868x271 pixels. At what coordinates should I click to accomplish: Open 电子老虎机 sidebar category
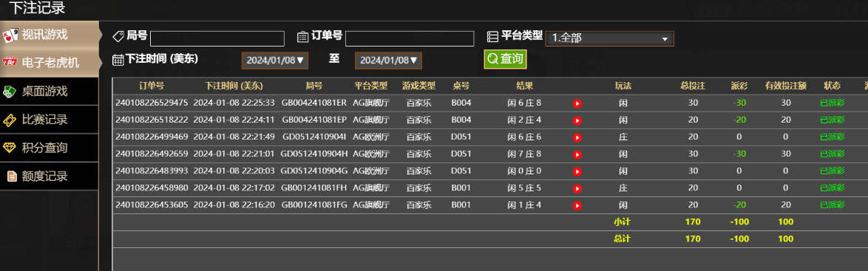tap(50, 63)
